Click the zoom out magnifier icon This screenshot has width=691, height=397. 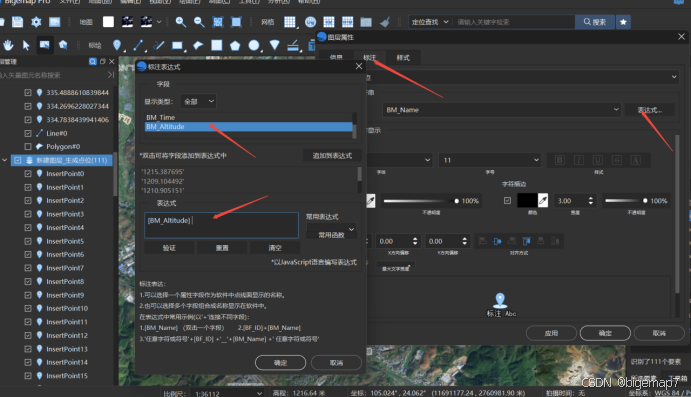point(199,22)
